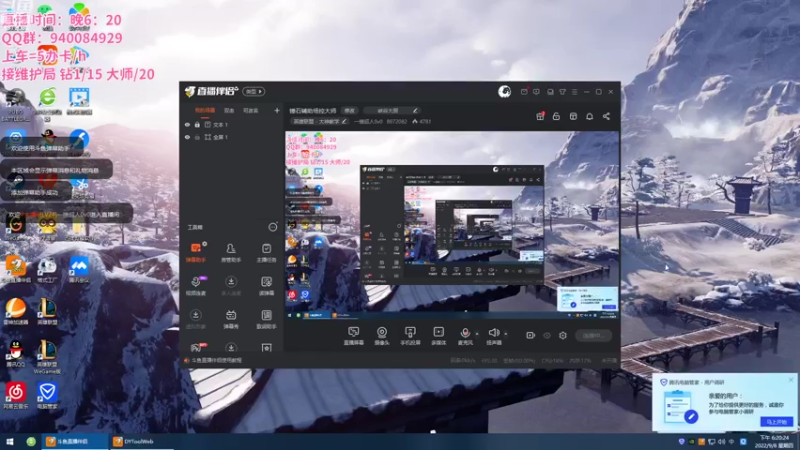Screen dimensions: 800x450
Task: Toggle lock on 全屏 1 source
Action: 197,137
